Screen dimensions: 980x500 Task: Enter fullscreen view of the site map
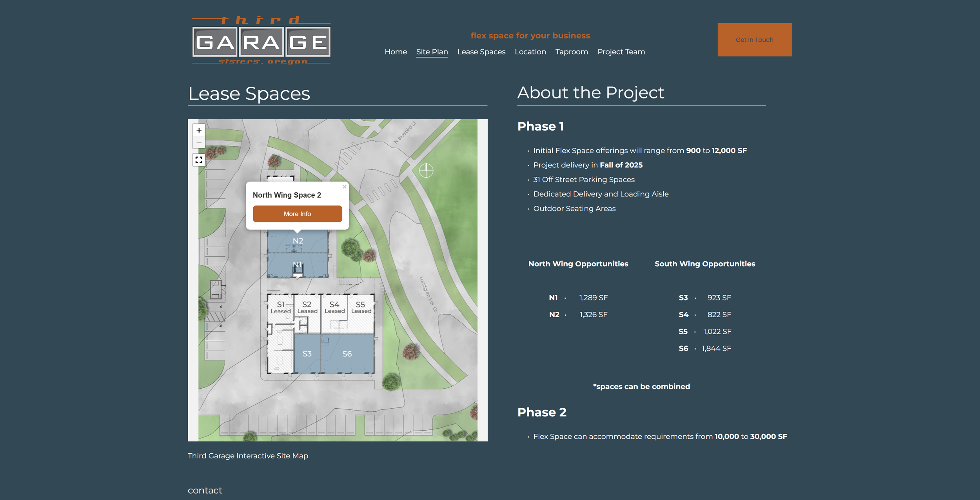pos(199,159)
